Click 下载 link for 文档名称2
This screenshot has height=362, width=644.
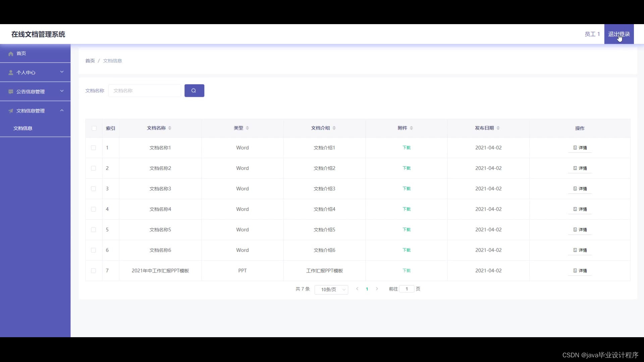[406, 168]
